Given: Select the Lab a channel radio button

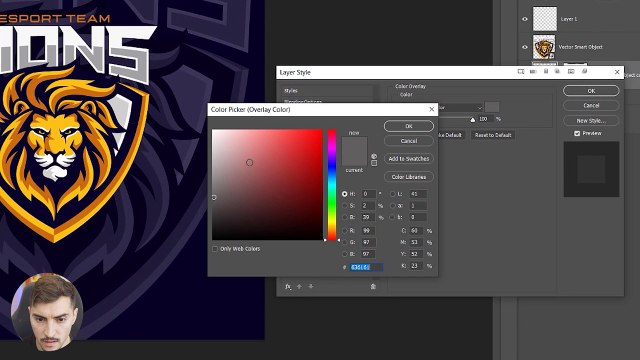Looking at the screenshot, I should tap(393, 206).
